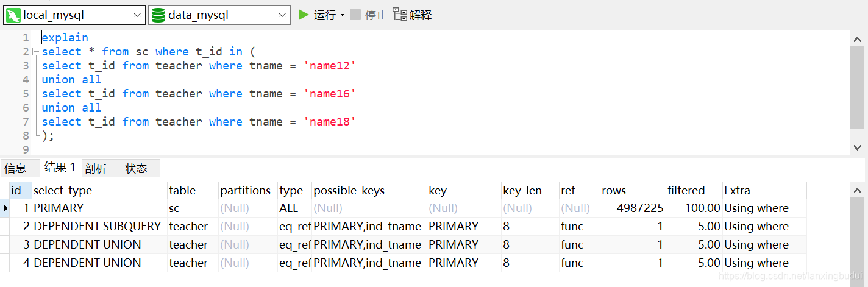868x287 pixels.
Task: Click the green data_mysql database icon
Action: [x=158, y=15]
